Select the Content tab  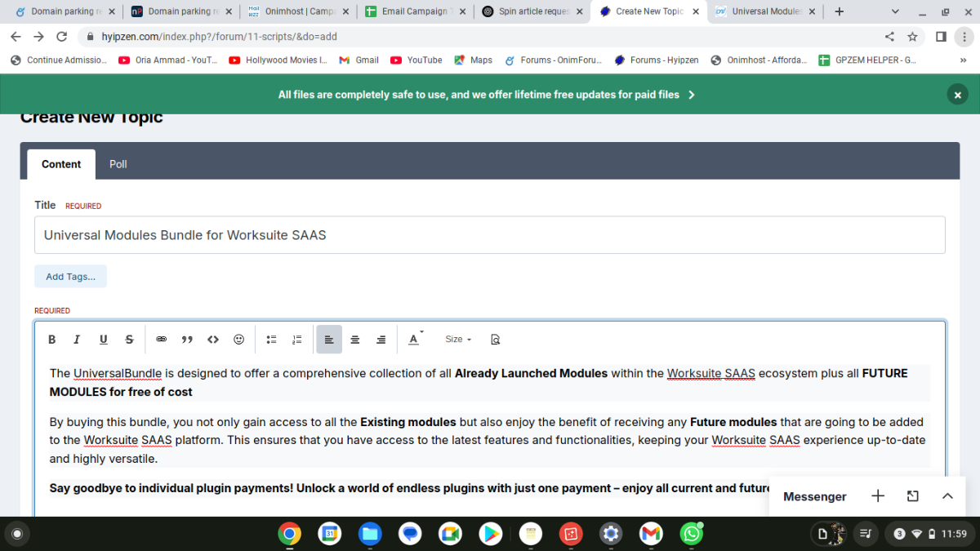61,164
